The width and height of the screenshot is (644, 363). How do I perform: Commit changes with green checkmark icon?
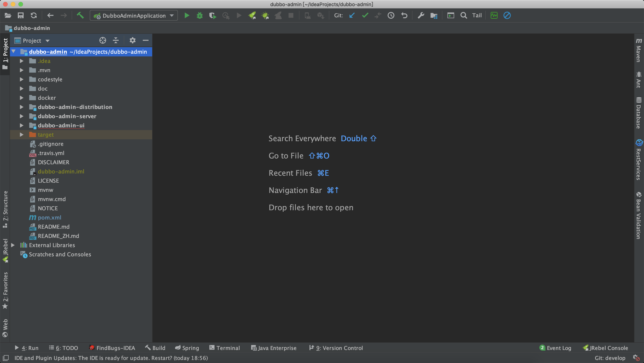(x=365, y=16)
